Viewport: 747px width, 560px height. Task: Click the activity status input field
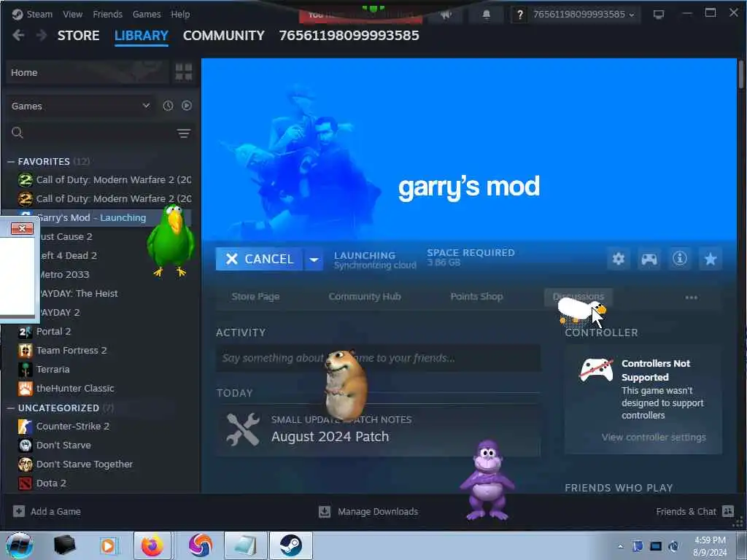click(379, 358)
